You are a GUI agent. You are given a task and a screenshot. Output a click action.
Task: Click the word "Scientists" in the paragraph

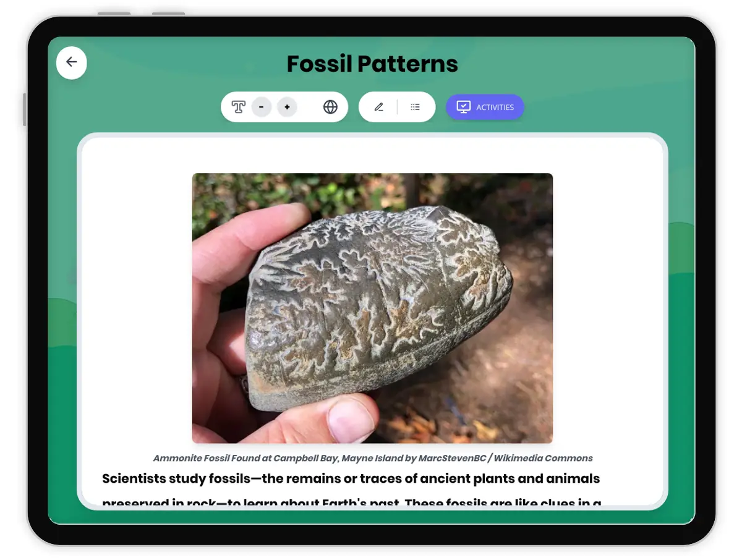pyautogui.click(x=135, y=479)
